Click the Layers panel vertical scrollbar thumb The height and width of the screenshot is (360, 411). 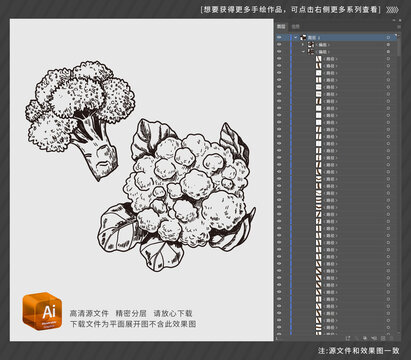coord(399,46)
